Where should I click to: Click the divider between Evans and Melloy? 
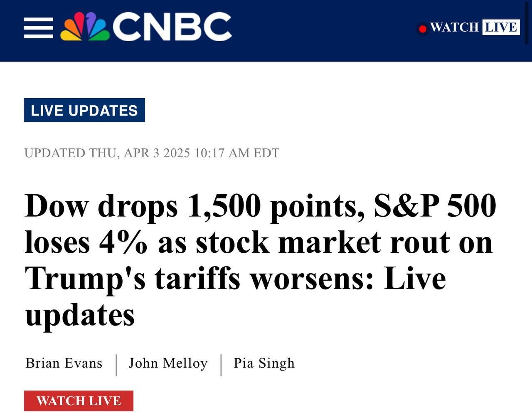coord(116,365)
